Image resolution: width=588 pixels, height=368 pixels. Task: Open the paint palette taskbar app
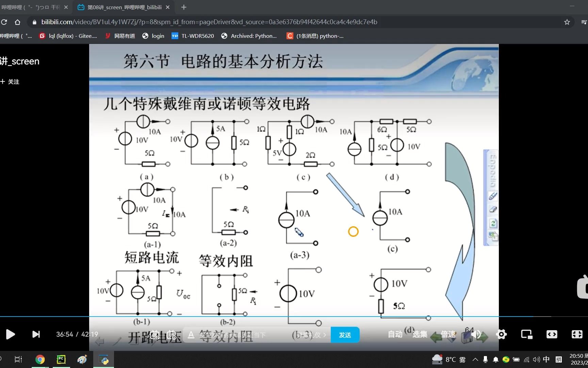[82, 359]
